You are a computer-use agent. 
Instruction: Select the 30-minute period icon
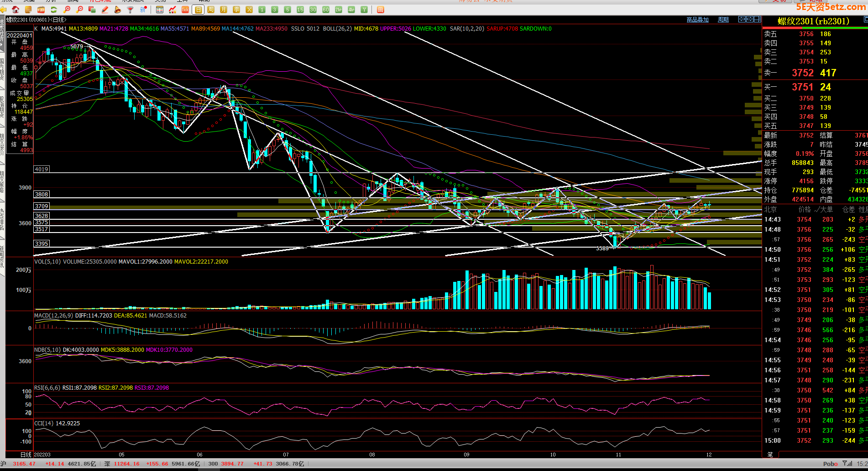click(x=313, y=10)
